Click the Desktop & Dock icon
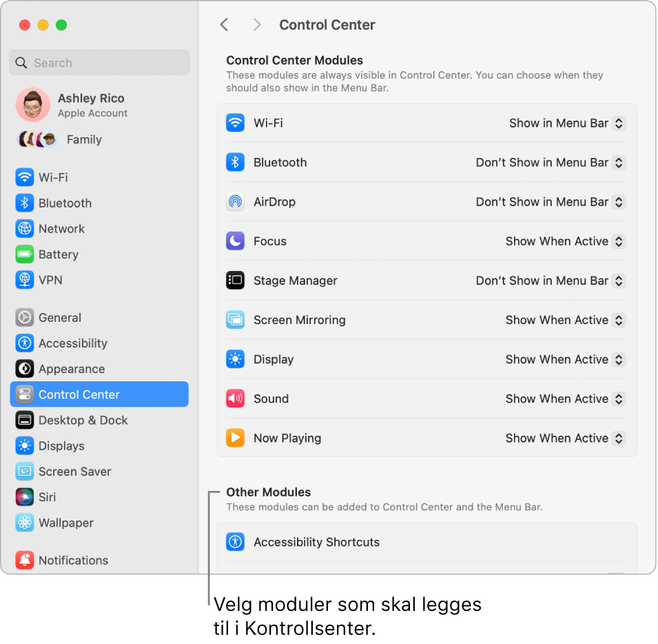This screenshot has height=644, width=658. click(x=24, y=420)
